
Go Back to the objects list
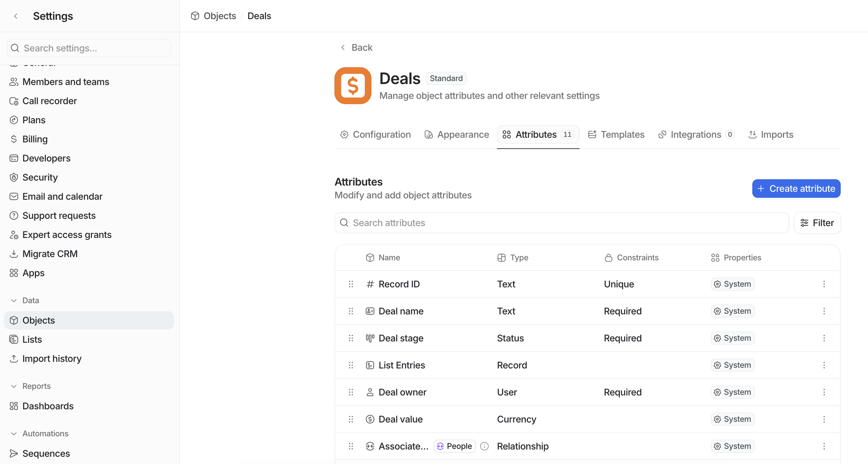tap(356, 47)
